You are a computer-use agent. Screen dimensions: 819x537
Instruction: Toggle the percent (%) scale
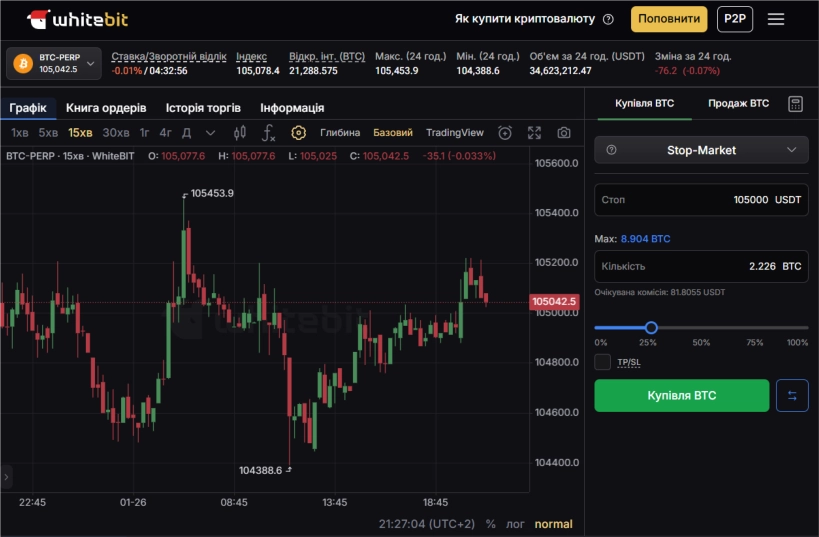click(x=490, y=524)
